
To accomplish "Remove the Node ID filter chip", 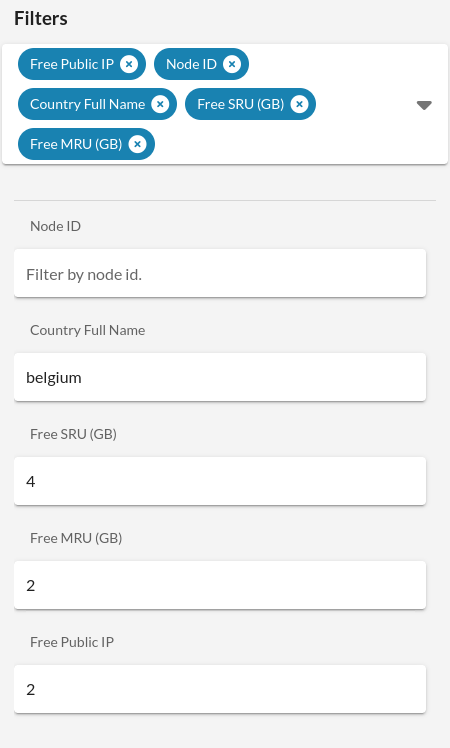I will point(232,64).
